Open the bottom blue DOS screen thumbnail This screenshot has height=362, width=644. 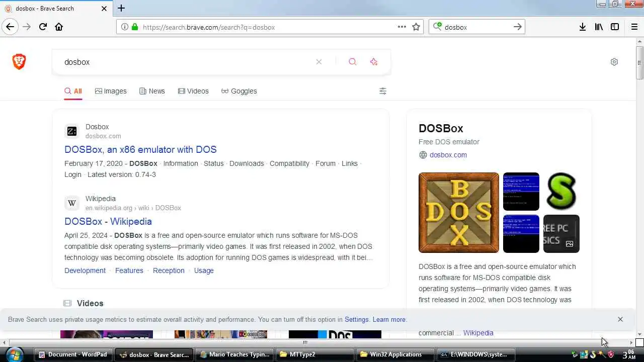521,234
